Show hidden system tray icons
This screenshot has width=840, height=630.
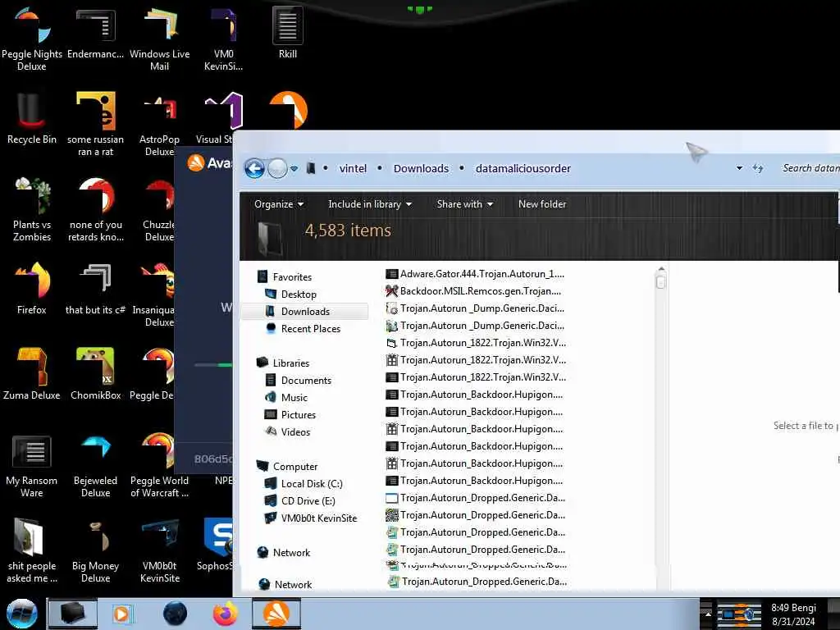[x=708, y=614]
